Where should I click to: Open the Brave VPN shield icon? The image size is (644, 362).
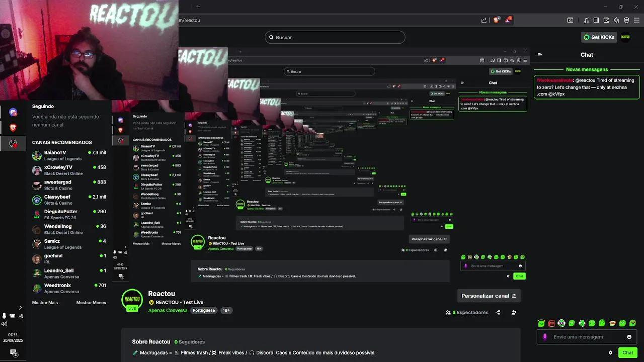click(x=626, y=20)
